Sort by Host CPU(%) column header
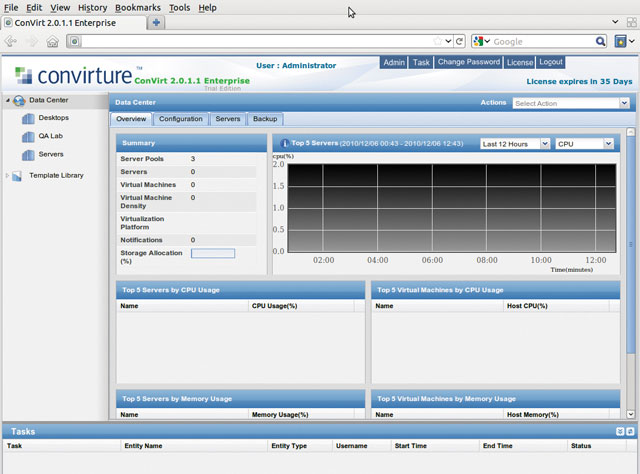The height and width of the screenshot is (474, 640). coord(556,306)
